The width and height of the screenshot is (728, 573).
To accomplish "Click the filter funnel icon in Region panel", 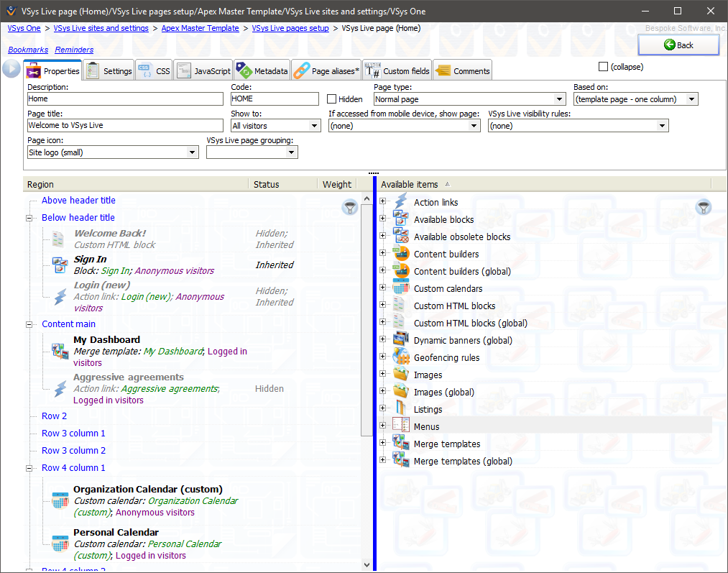I will [349, 208].
